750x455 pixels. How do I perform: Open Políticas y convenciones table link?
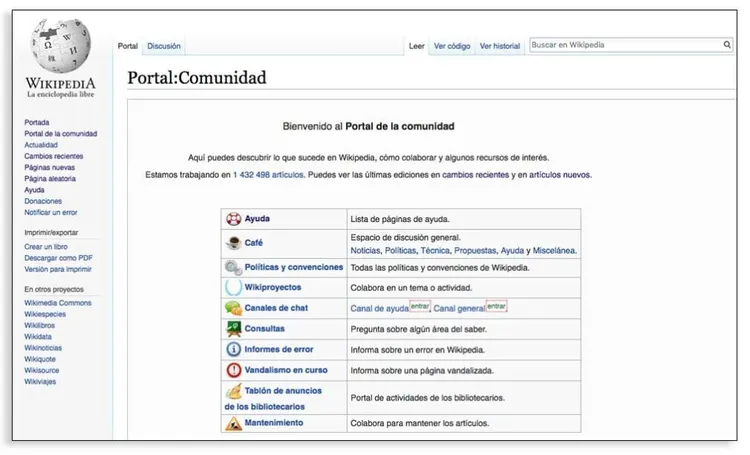tap(294, 267)
